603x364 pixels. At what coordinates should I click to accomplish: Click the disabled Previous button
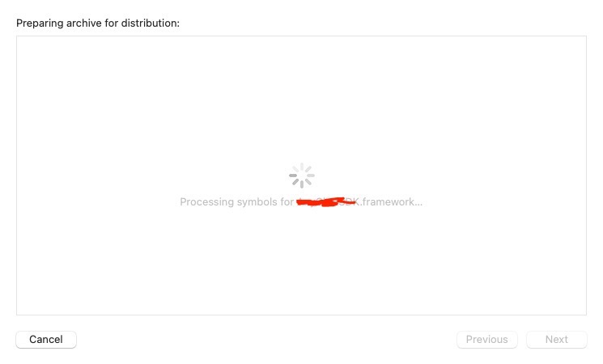pyautogui.click(x=487, y=340)
